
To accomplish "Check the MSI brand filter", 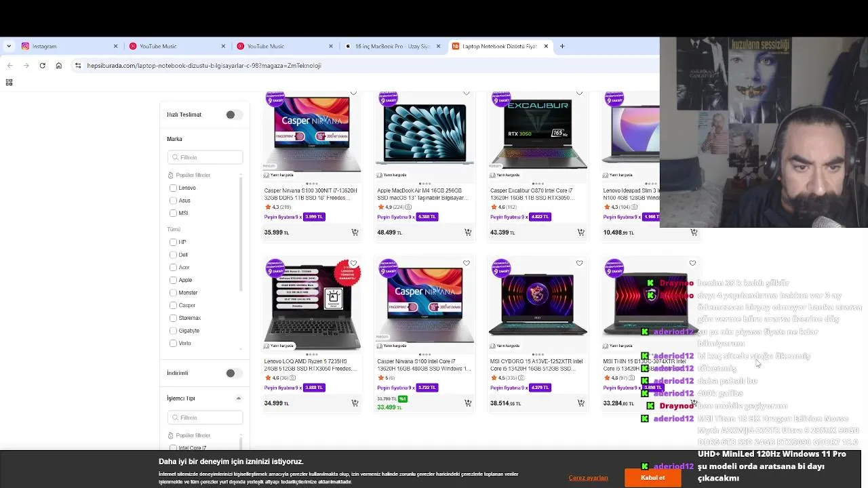I will point(173,213).
